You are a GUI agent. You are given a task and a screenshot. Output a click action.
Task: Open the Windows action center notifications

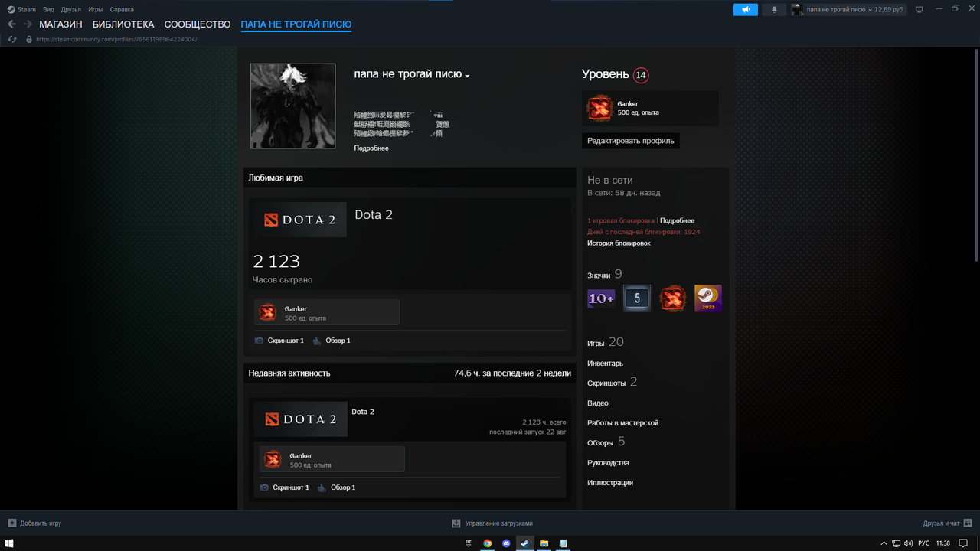(963, 543)
